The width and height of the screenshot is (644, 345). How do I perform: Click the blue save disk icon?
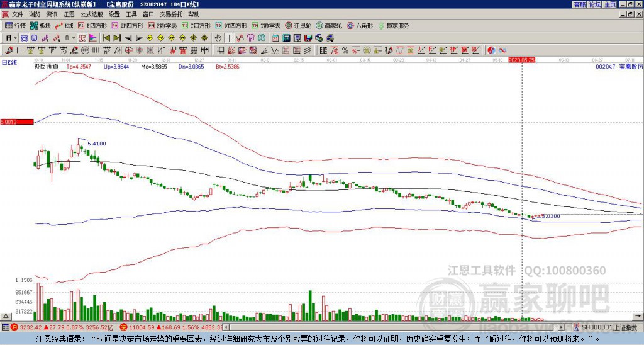coord(308,38)
